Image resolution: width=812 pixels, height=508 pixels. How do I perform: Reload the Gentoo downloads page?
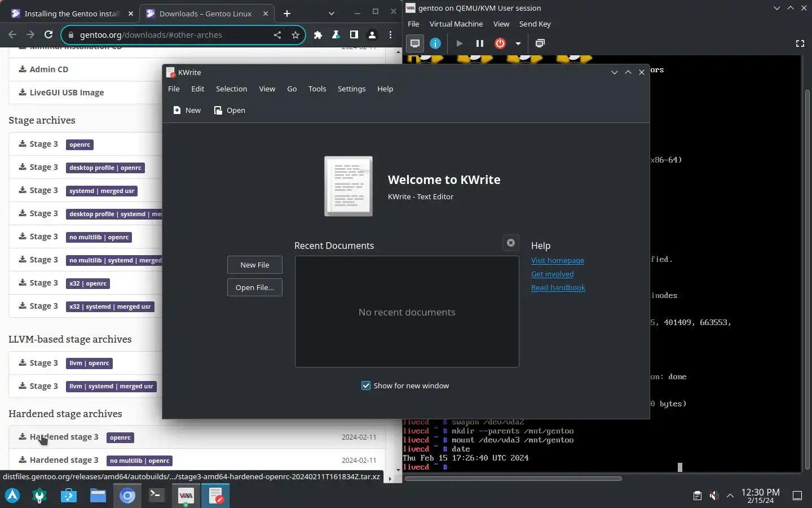coord(48,35)
